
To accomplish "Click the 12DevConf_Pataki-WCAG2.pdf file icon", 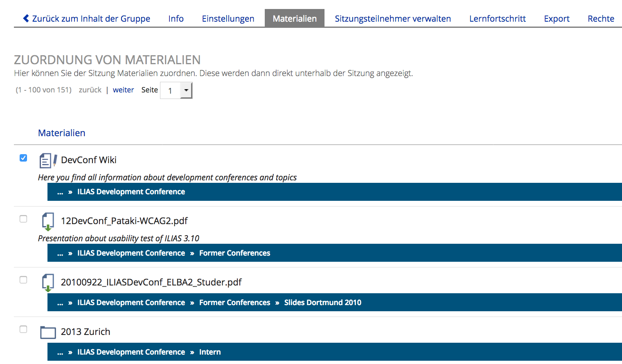I will tap(48, 221).
